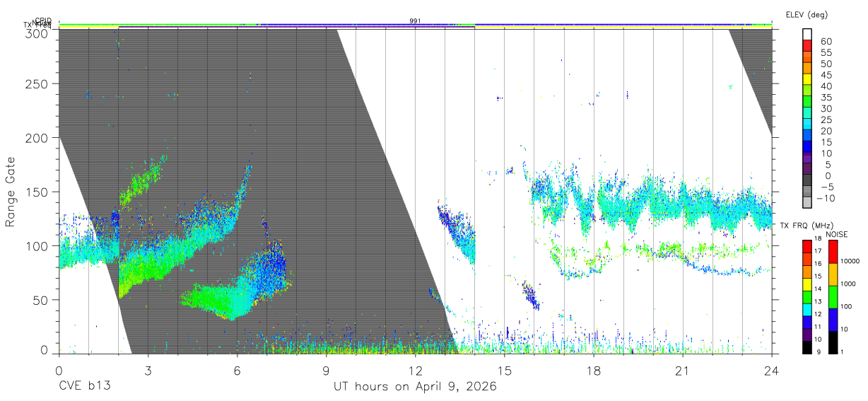The width and height of the screenshot is (868, 401).
Task: Click the 300 tick on Range Gate axis
Action: (37, 33)
